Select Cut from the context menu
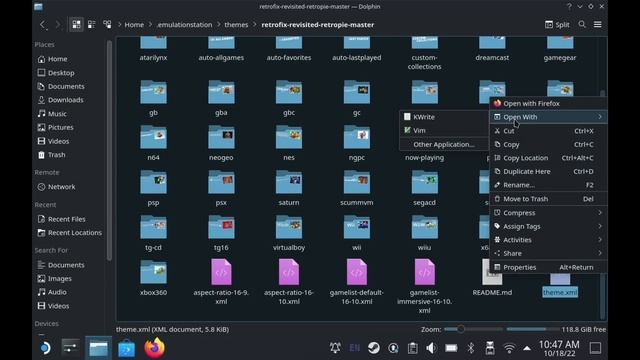Viewport: 640px width, 360px height. [548, 131]
